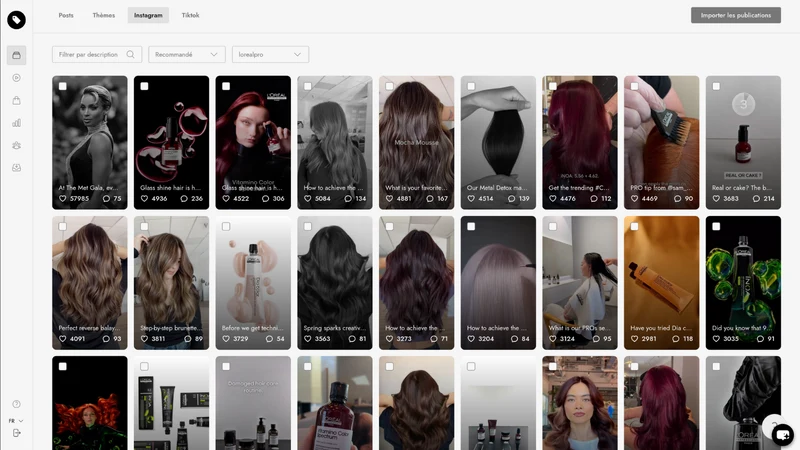Screen dimensions: 800x450
Task: Tick the 'PRO tip from @sam' checkbox
Action: click(634, 86)
